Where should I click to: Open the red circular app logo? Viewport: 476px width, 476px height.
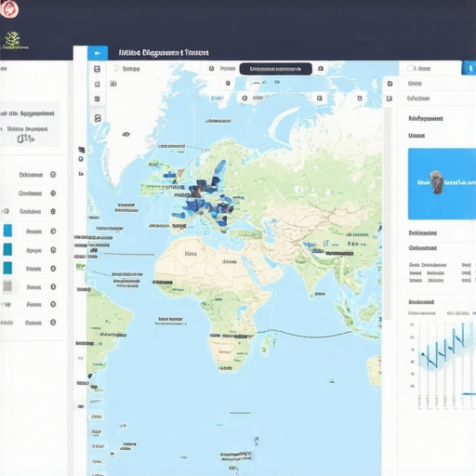click(x=9, y=9)
